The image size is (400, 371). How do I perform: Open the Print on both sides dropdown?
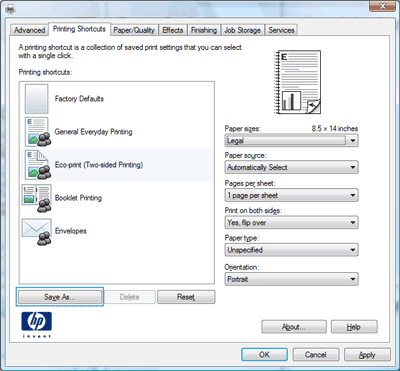[291, 223]
